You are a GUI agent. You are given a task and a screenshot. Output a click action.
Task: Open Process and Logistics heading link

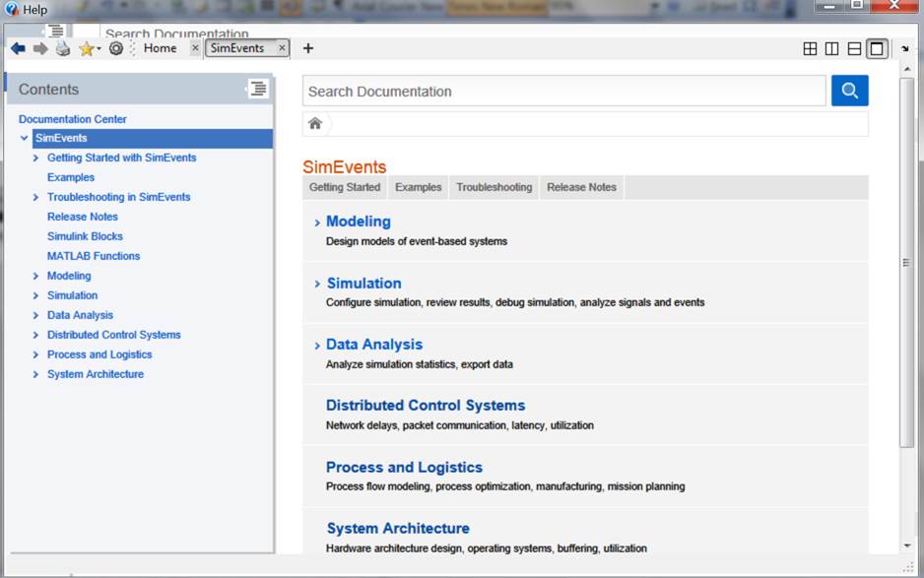click(x=404, y=467)
